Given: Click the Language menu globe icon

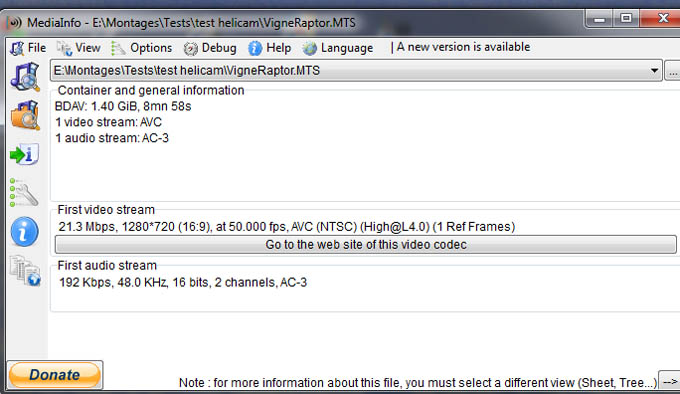Looking at the screenshot, I should [x=310, y=48].
